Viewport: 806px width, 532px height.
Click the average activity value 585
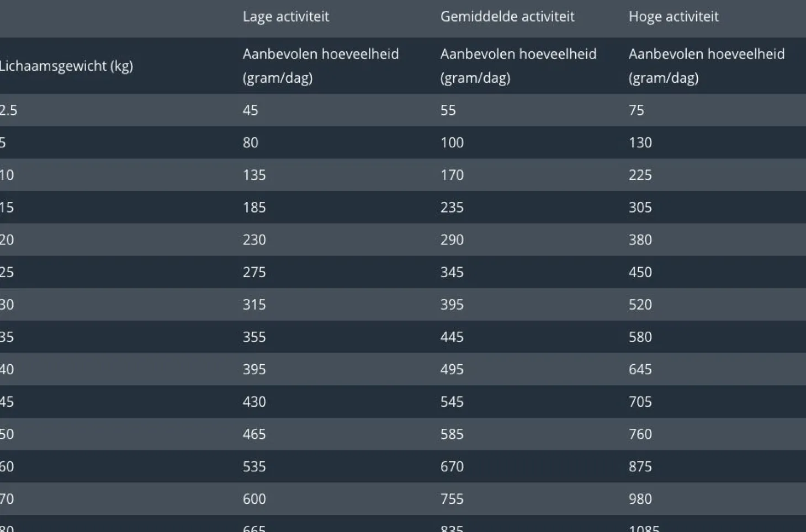(x=452, y=434)
